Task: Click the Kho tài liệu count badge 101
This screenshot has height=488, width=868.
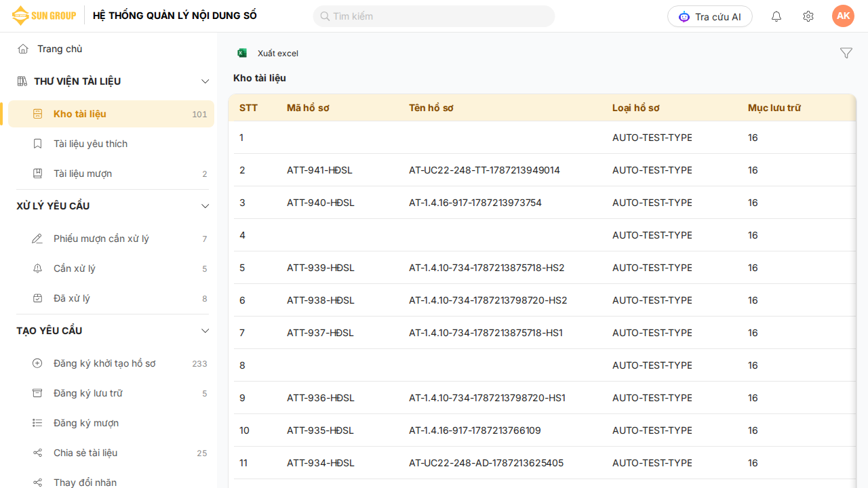Action: click(199, 115)
